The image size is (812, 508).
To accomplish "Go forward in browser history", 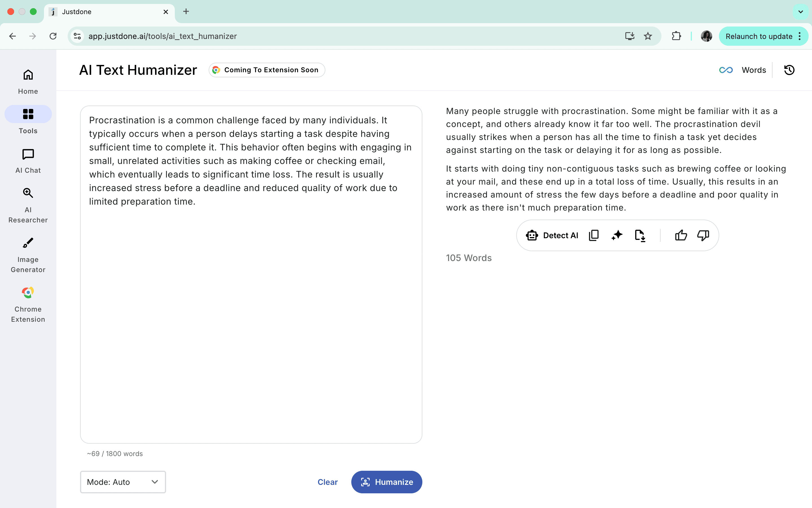I will coord(32,36).
